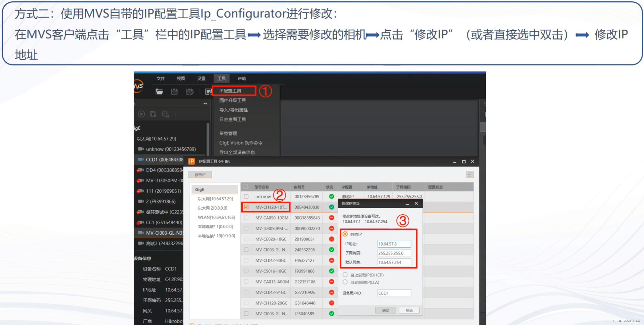
Task: Select CCD1 camera in device list
Action: pyautogui.click(x=160, y=160)
